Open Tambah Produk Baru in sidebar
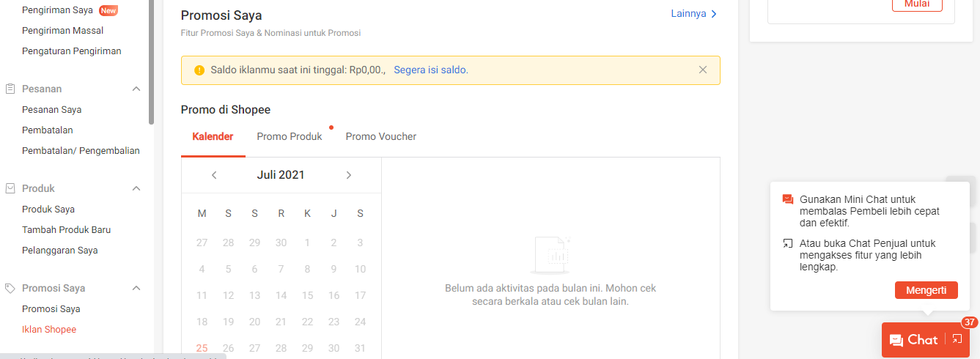 [x=67, y=230]
